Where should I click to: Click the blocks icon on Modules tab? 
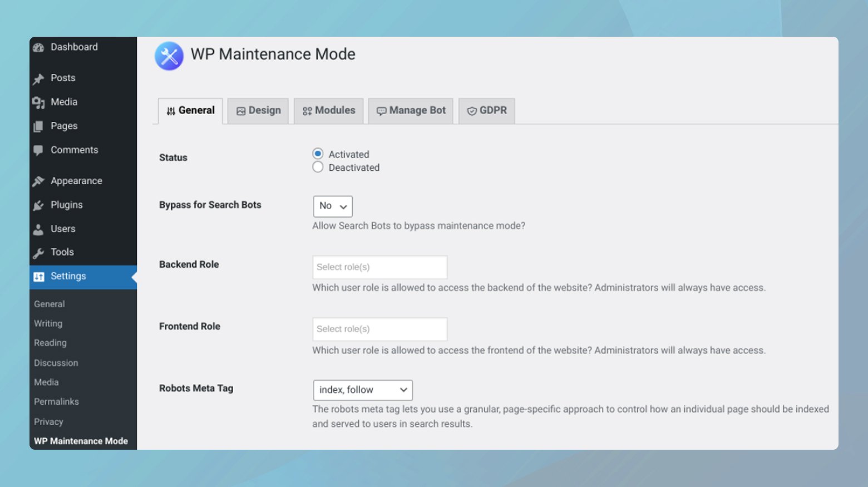click(307, 111)
